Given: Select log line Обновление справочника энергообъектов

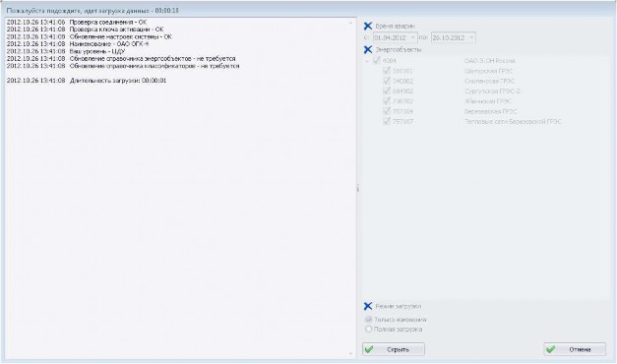Looking at the screenshot, I should coord(121,58).
